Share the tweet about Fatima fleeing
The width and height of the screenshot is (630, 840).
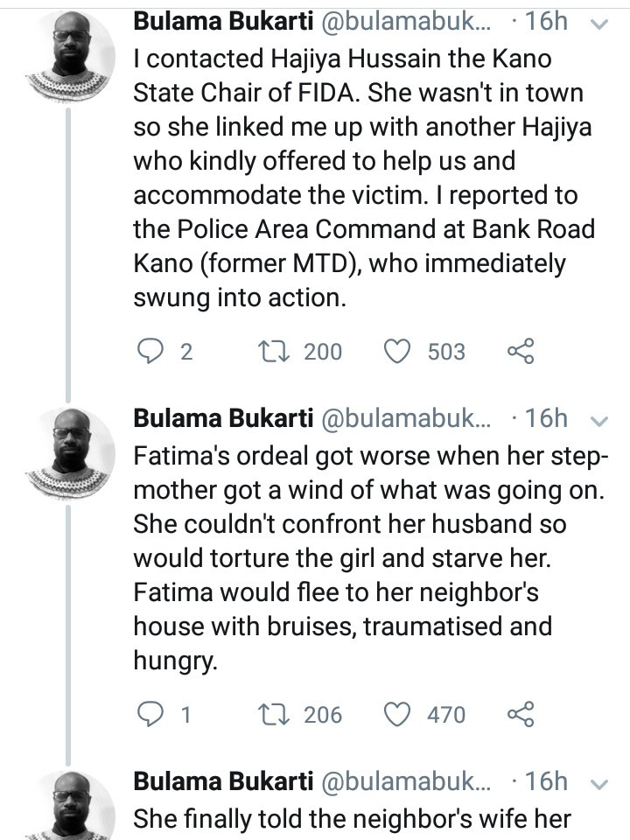(x=520, y=715)
